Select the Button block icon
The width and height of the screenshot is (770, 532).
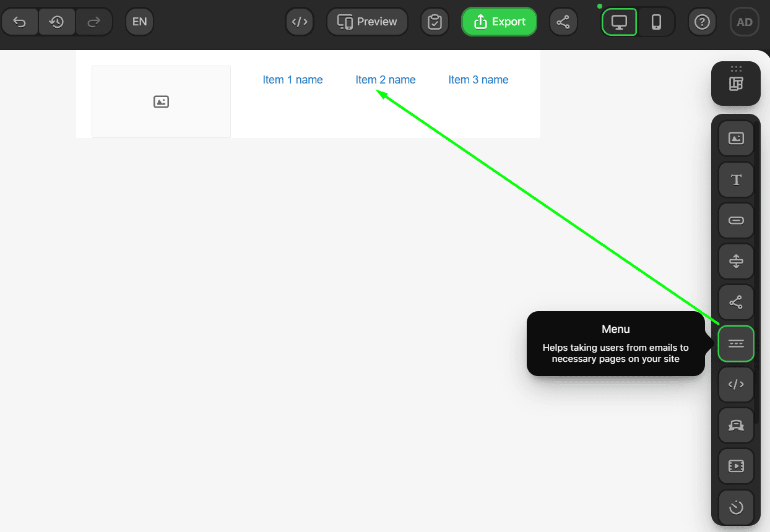(736, 220)
